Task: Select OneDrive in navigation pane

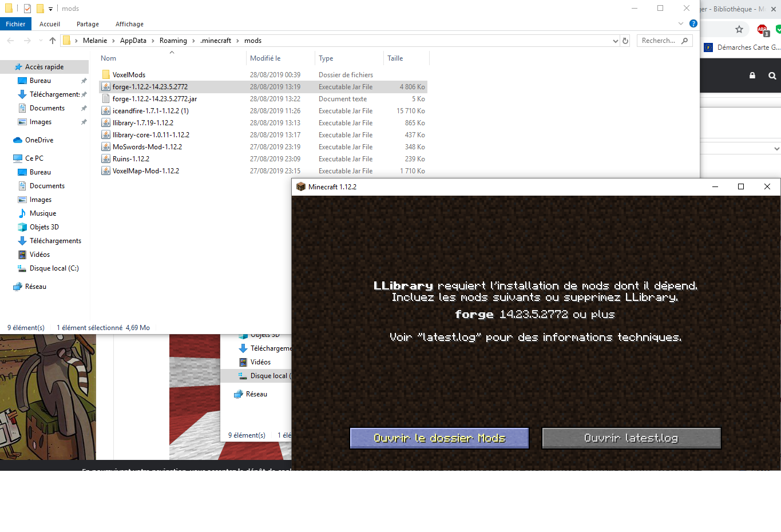Action: click(39, 140)
